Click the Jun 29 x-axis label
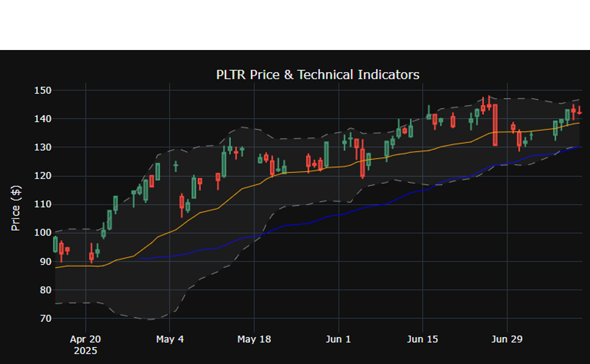 507,339
